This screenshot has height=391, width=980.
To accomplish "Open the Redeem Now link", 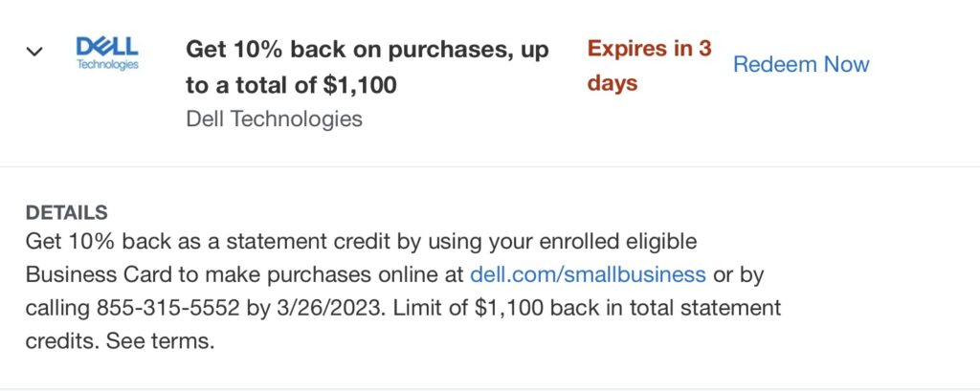I will tap(801, 64).
